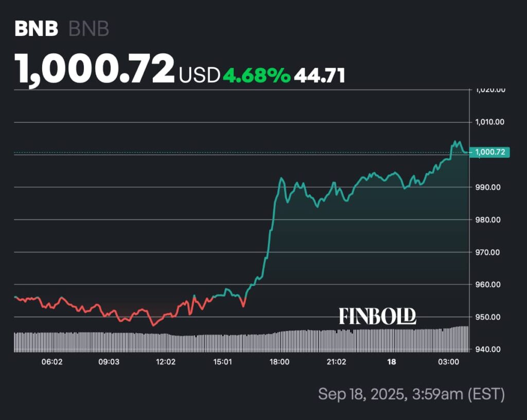Click the teal 1,000.72 current price tag
Screen dimensions: 527x420
point(492,152)
